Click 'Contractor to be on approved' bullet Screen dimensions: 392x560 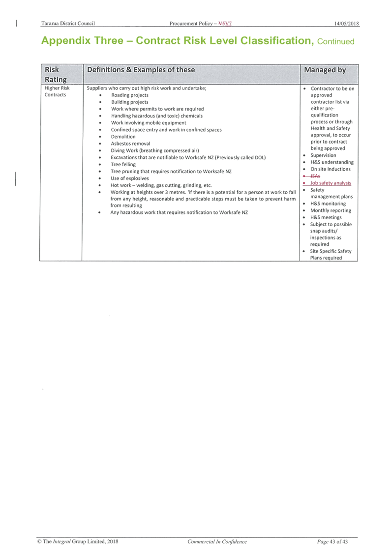(x=332, y=118)
